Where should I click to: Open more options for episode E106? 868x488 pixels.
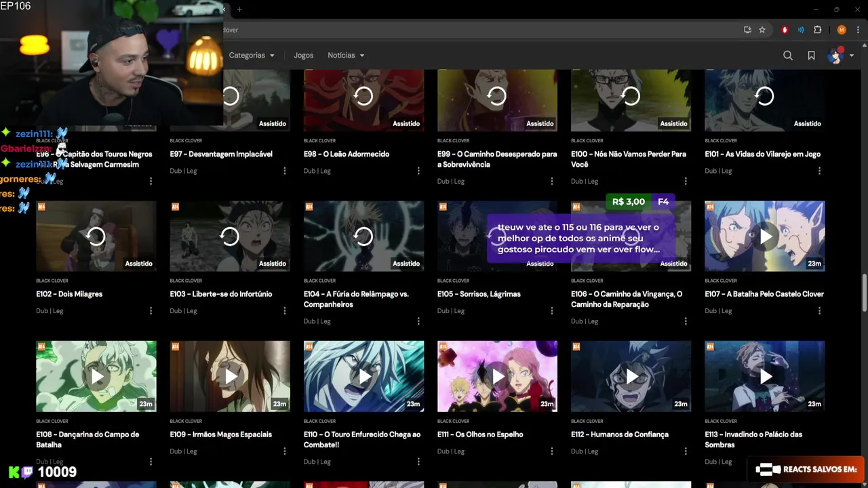(x=686, y=321)
